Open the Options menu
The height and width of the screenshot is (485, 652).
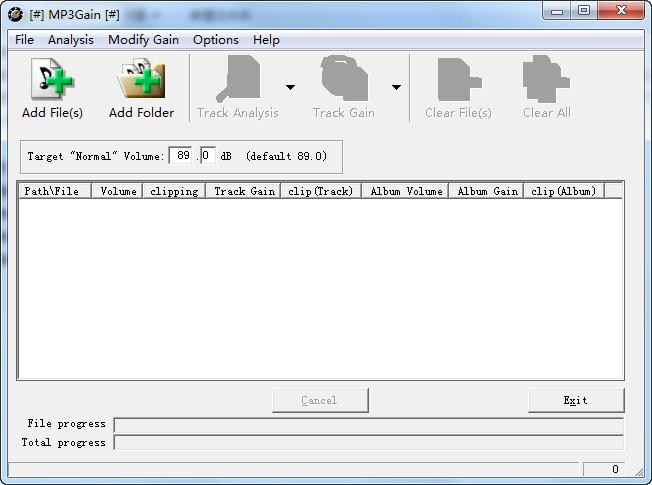(x=215, y=40)
